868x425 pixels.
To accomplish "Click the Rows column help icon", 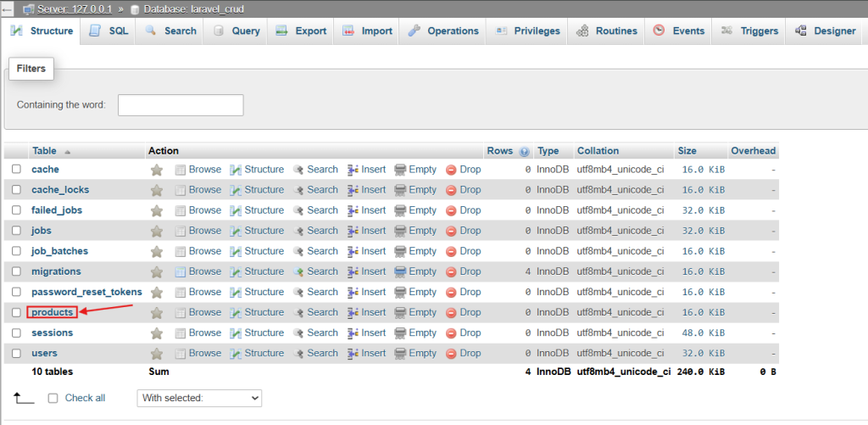I will [524, 151].
